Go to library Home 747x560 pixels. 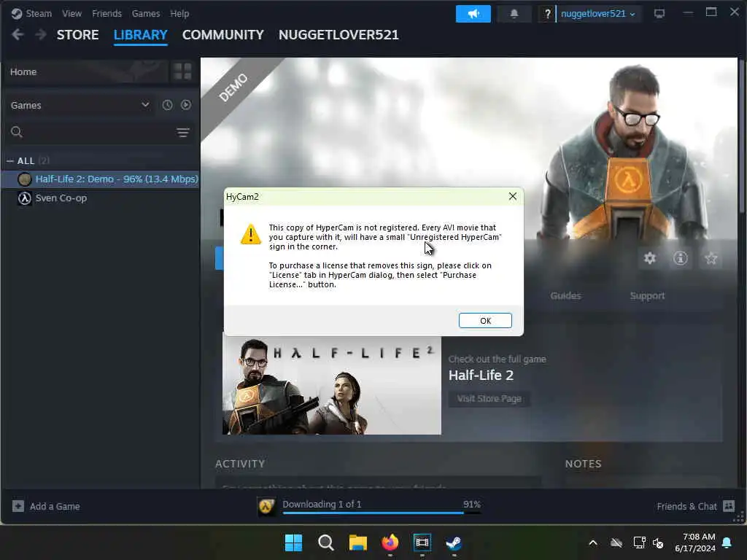(x=87, y=71)
